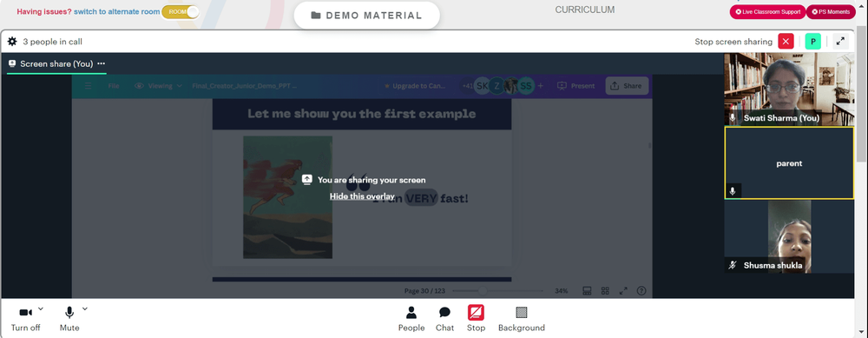The width and height of the screenshot is (868, 338).
Task: Select the Screen share (You) tab
Action: point(56,63)
